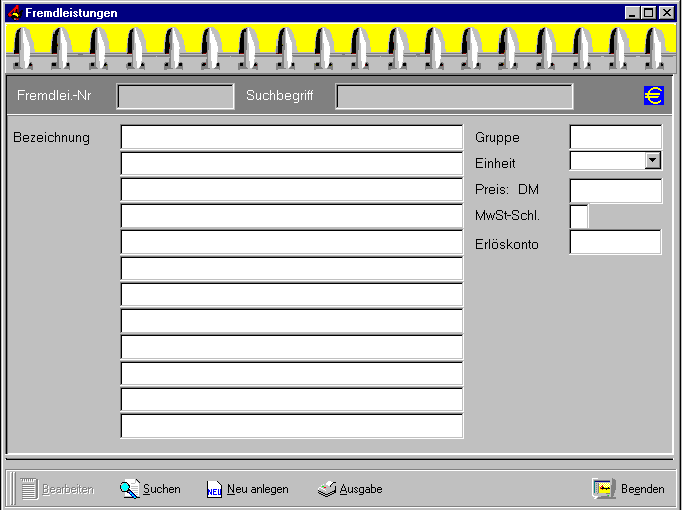The height and width of the screenshot is (510, 683).
Task: Click the Suchen magnifier icon
Action: coord(129,489)
